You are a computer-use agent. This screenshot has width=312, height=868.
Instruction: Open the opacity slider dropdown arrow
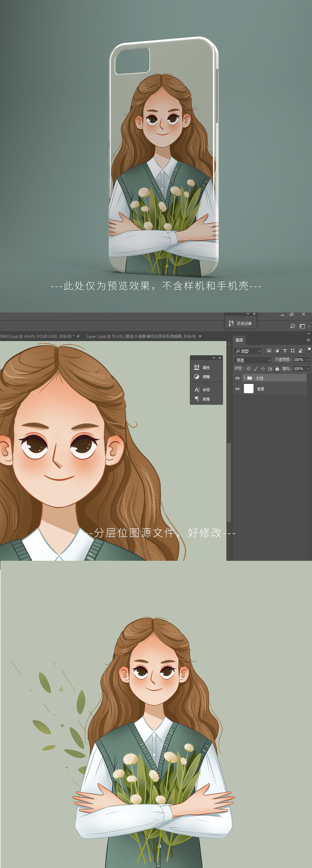(308, 360)
